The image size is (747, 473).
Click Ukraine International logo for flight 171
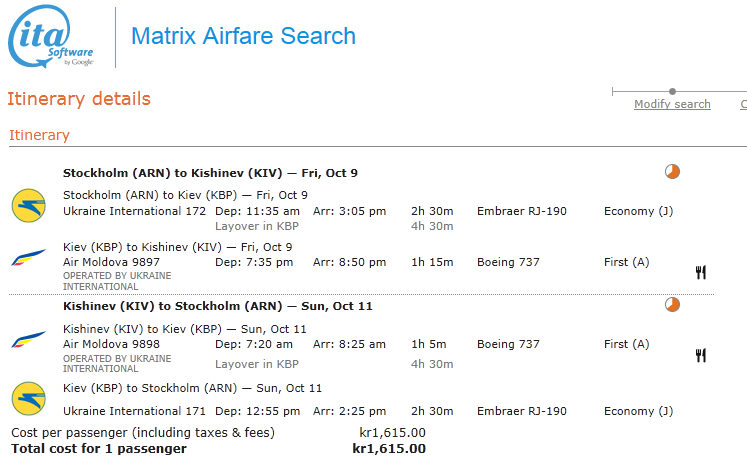coord(29,398)
